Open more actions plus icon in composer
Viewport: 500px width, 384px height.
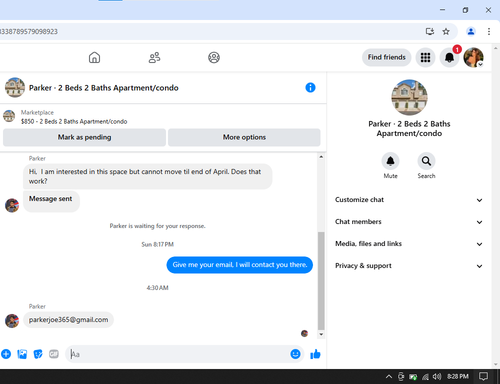(x=6, y=354)
